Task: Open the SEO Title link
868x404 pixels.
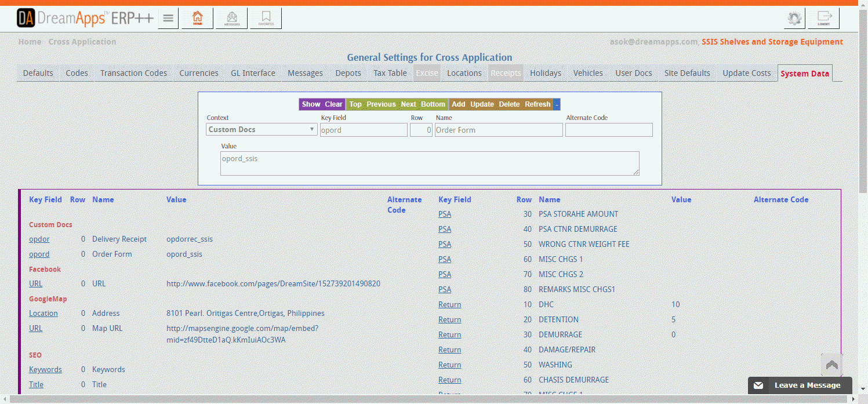Action: pyautogui.click(x=37, y=385)
